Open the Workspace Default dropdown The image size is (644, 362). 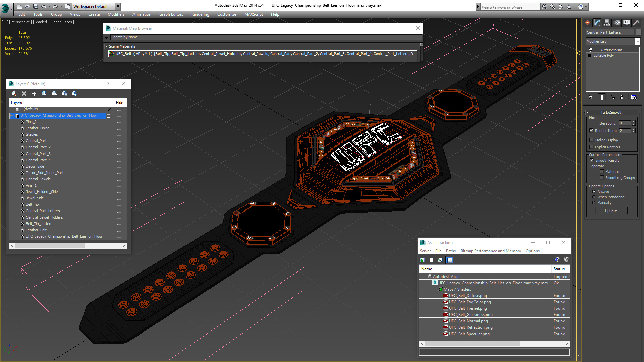pyautogui.click(x=93, y=6)
